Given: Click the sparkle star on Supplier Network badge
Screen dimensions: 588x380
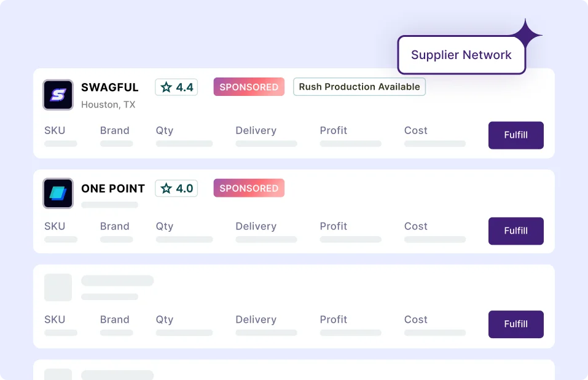Looking at the screenshot, I should tap(526, 34).
